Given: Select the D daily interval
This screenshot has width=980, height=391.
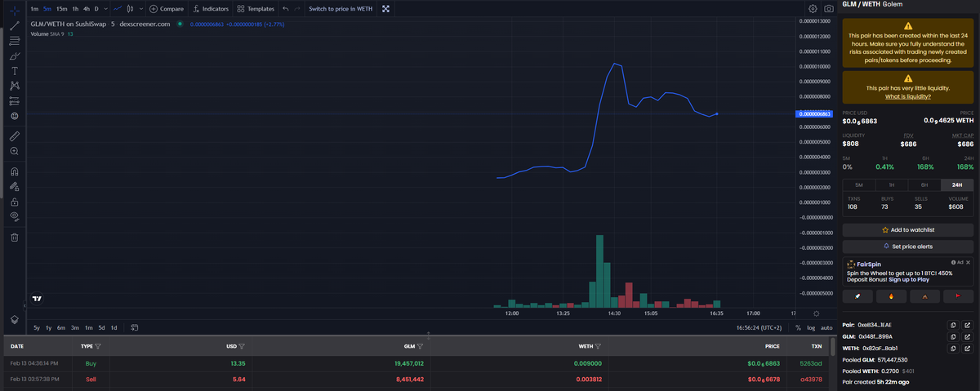Looking at the screenshot, I should pyautogui.click(x=96, y=8).
